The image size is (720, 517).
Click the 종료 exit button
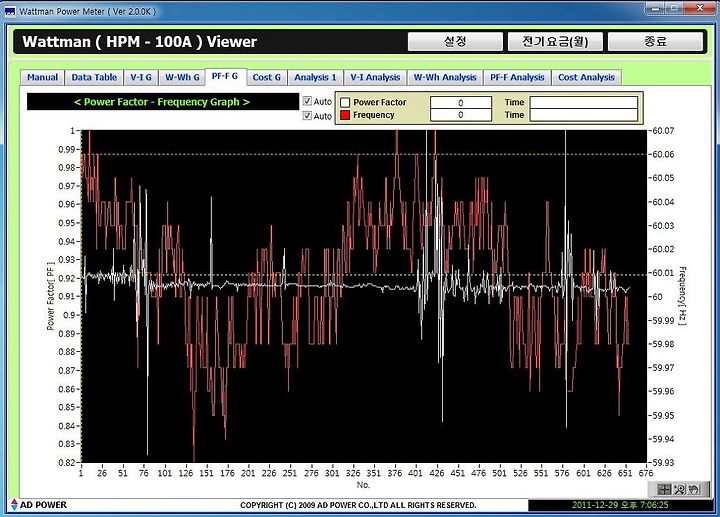[x=655, y=42]
